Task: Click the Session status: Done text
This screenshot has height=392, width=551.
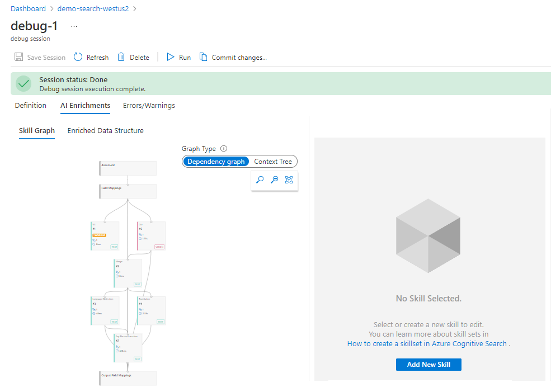Action: [73, 80]
